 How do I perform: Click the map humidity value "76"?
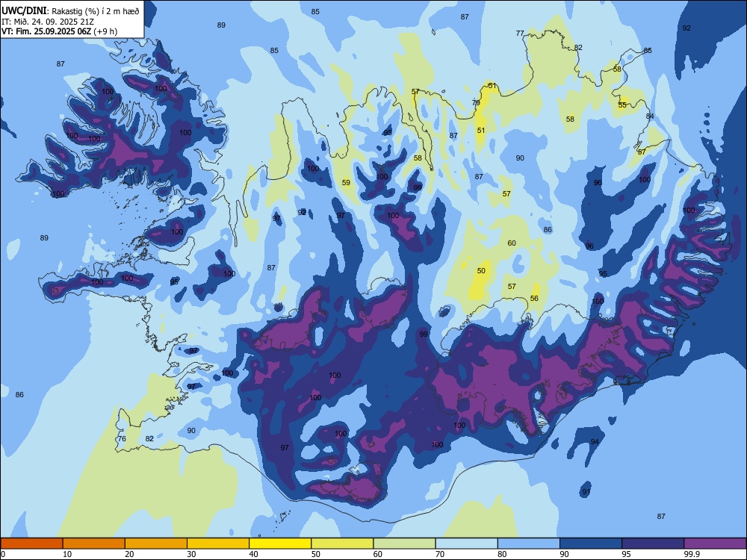(x=122, y=438)
